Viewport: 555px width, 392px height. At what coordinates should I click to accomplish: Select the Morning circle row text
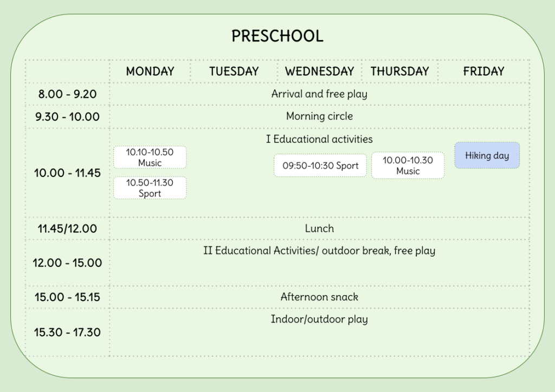[319, 116]
